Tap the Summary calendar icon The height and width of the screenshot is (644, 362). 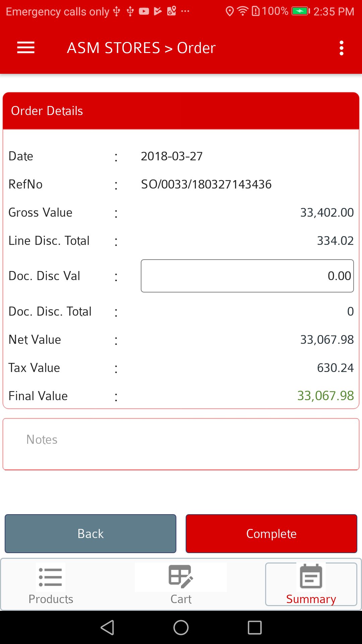[311, 576]
